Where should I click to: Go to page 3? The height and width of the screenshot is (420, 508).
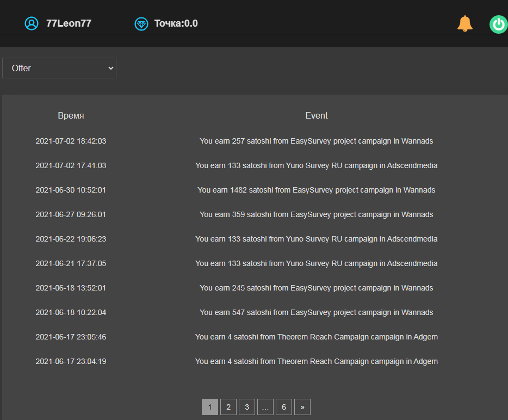[x=247, y=407]
